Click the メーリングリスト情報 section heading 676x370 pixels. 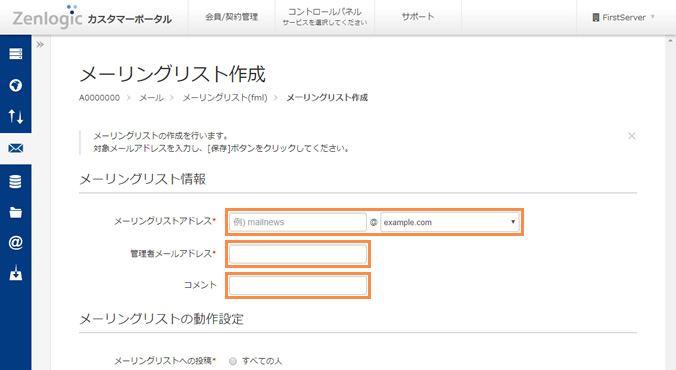pos(143,179)
